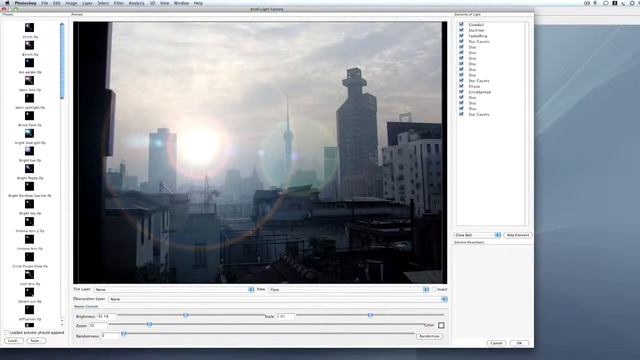Screen dimensions: 640x360
Task: Enable Loaded presets should append checkbox
Action: click(7, 333)
